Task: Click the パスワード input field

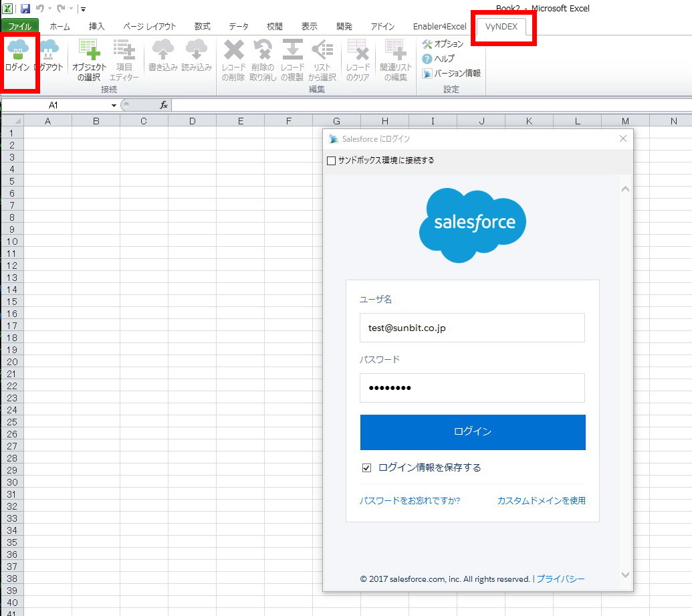Action: (x=472, y=388)
